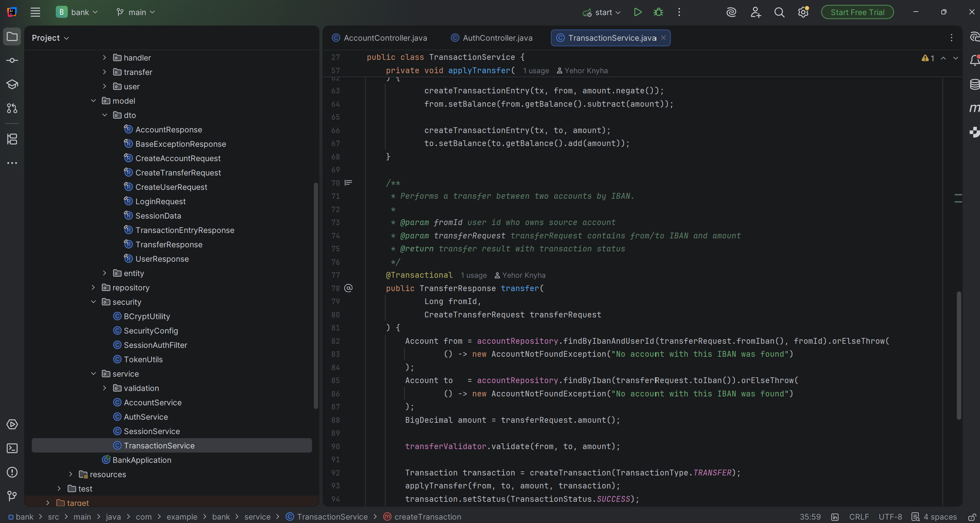The height and width of the screenshot is (523, 980).
Task: Click 4 spaces indent setting
Action: [934, 517]
